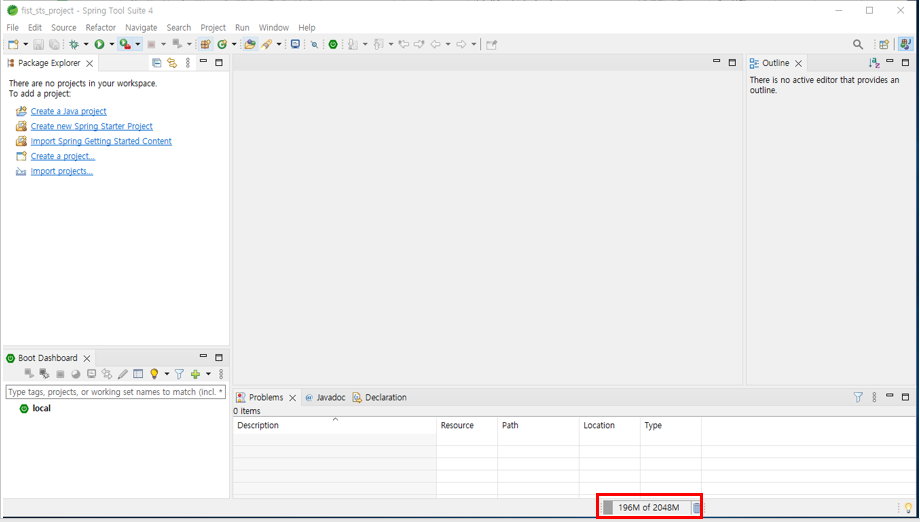920x522 pixels.
Task: Run the garbage collector trash icon
Action: pos(696,507)
